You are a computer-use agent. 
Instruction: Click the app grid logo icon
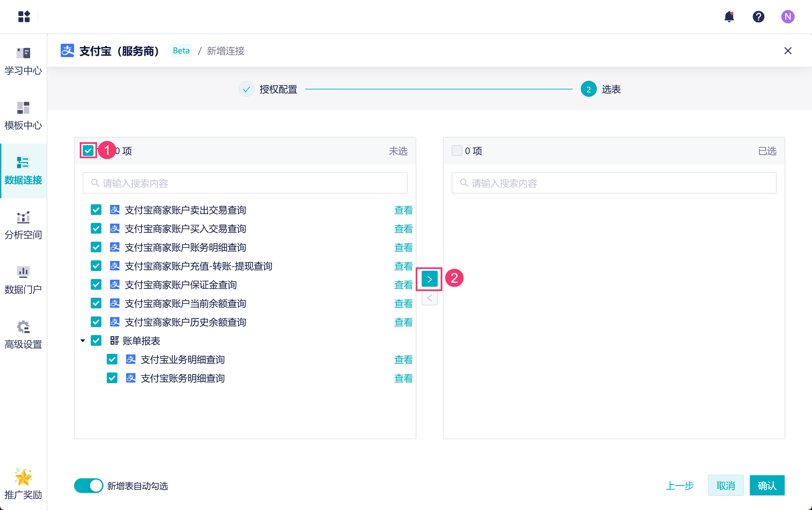click(24, 17)
